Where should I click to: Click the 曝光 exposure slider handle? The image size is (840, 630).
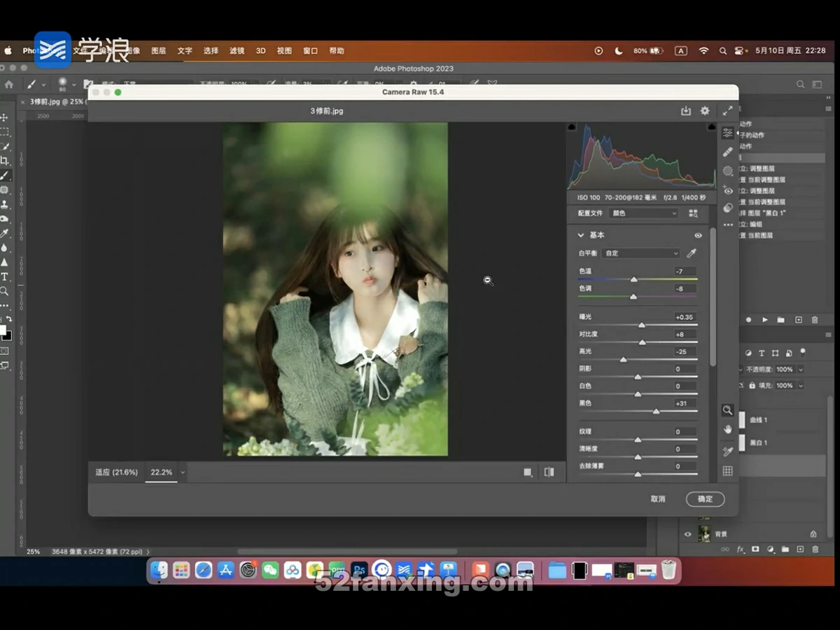coord(642,325)
